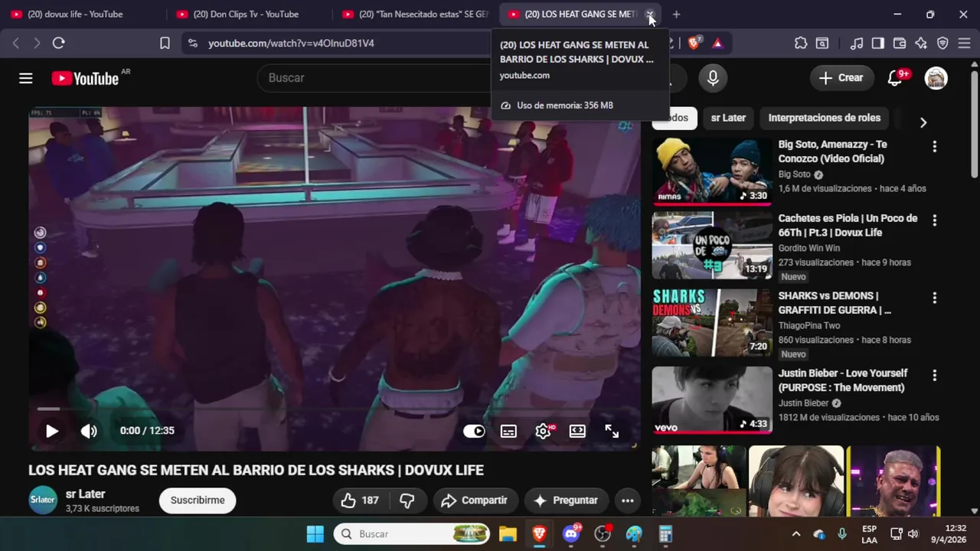Open Brave Shields lion icon

pos(694,44)
